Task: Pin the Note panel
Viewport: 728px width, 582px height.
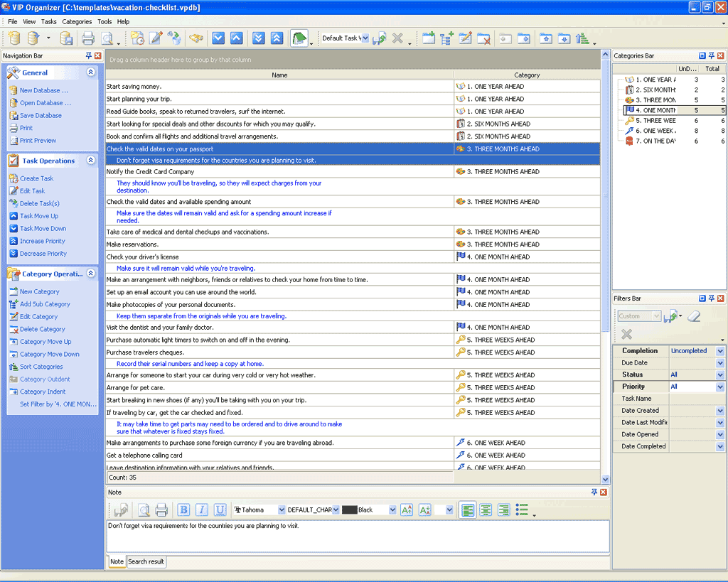Action: [594, 492]
